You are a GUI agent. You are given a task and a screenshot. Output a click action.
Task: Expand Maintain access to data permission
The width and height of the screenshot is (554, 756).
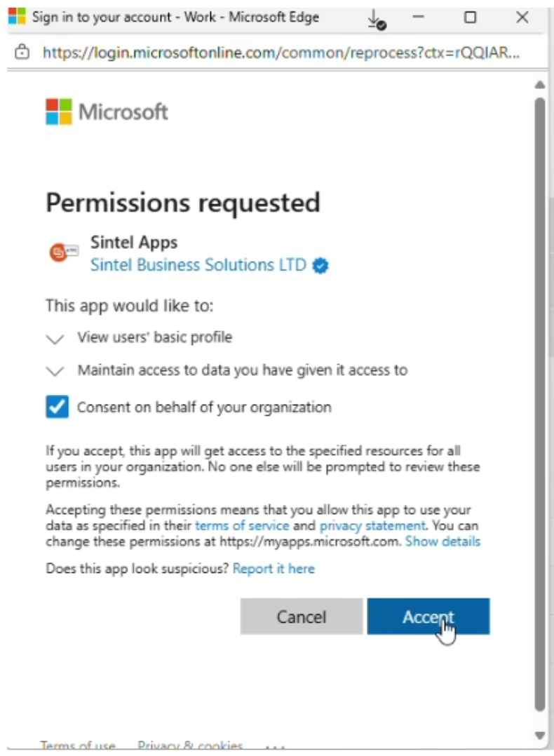point(55,372)
